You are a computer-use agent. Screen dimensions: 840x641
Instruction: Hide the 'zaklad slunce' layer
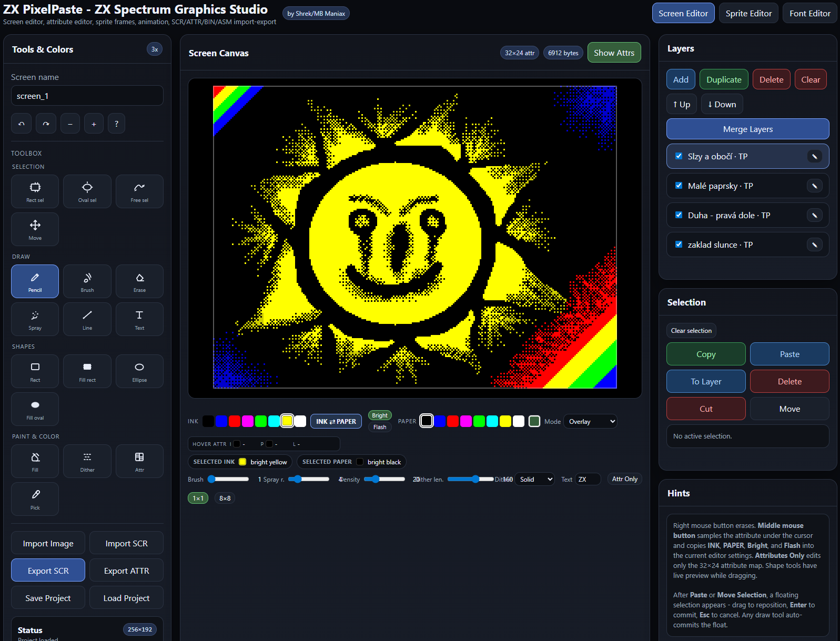pyautogui.click(x=679, y=245)
